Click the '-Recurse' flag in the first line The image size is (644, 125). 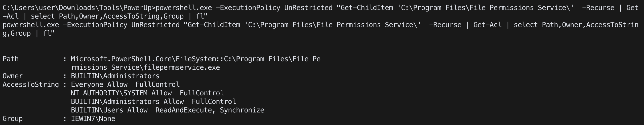click(598, 8)
